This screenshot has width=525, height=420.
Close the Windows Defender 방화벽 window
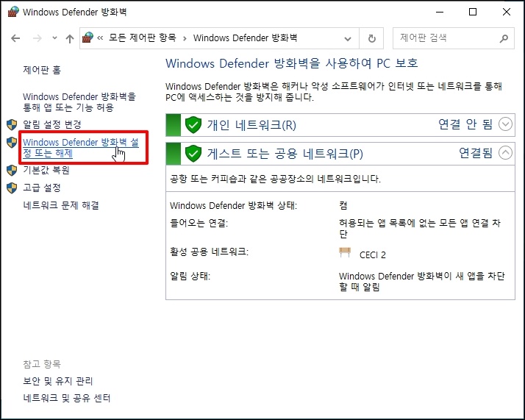click(507, 12)
